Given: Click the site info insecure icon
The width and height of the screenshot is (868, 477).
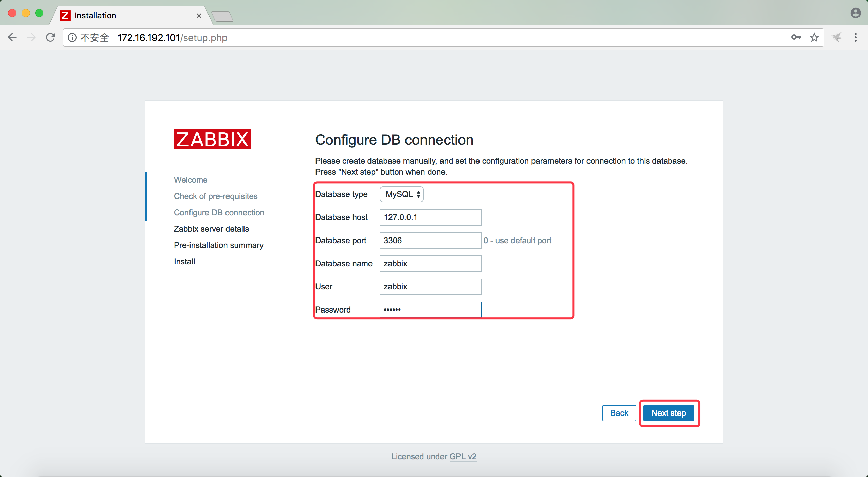Looking at the screenshot, I should tap(72, 37).
